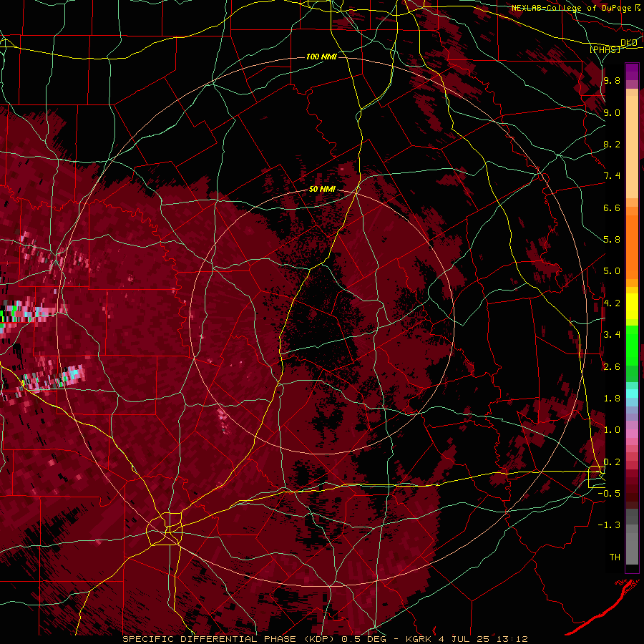Click the 100 NMI range ring label
The height and width of the screenshot is (644, 644).
pyautogui.click(x=321, y=57)
